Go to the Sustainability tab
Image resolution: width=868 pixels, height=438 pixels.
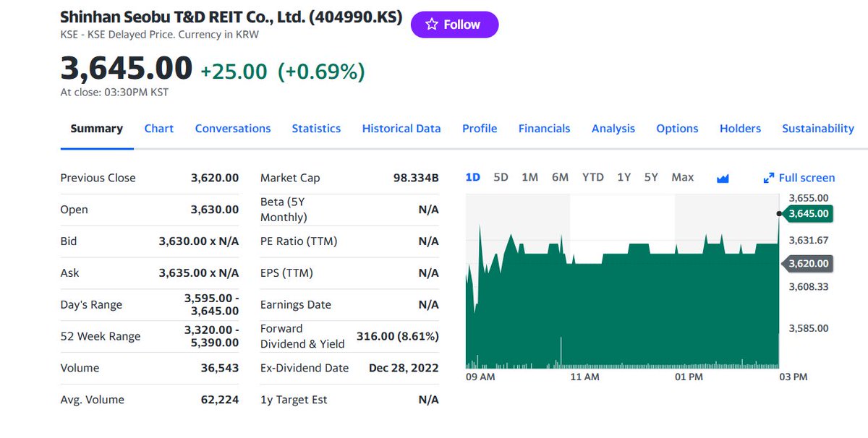[x=818, y=129]
